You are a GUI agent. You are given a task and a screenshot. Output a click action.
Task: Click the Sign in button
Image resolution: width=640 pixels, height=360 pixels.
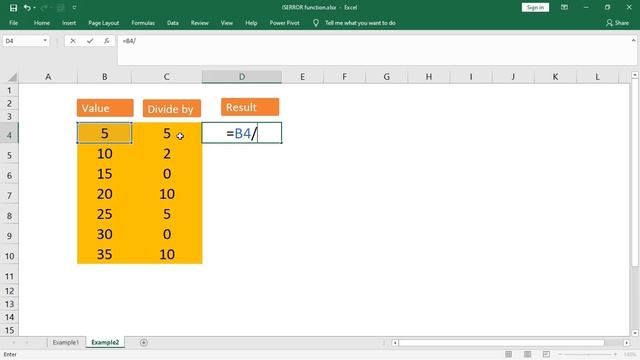coord(535,7)
